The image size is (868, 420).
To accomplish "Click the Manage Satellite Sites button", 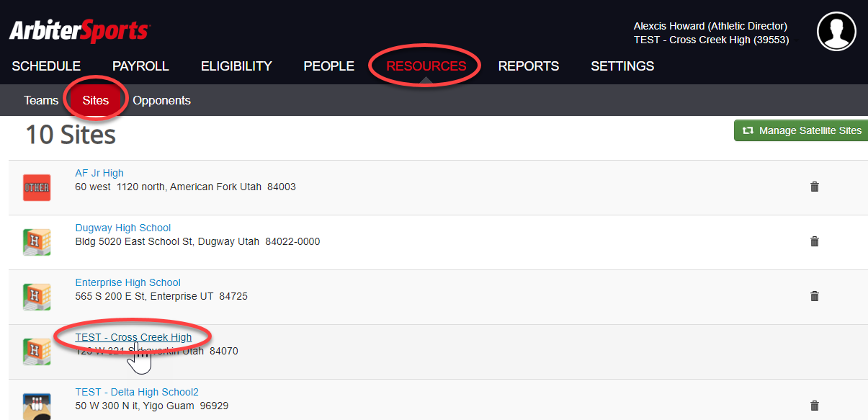I will pyautogui.click(x=801, y=130).
